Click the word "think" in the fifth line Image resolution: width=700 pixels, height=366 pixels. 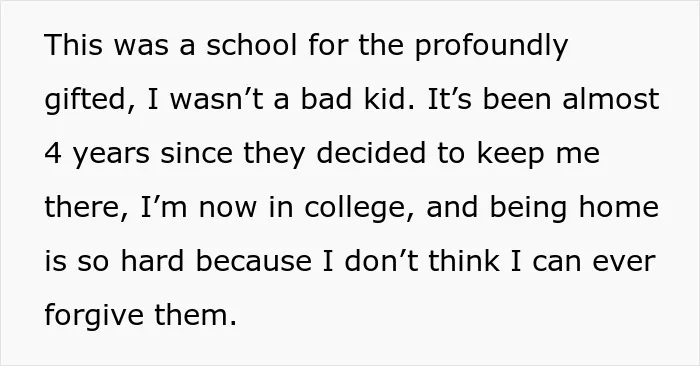click(464, 261)
